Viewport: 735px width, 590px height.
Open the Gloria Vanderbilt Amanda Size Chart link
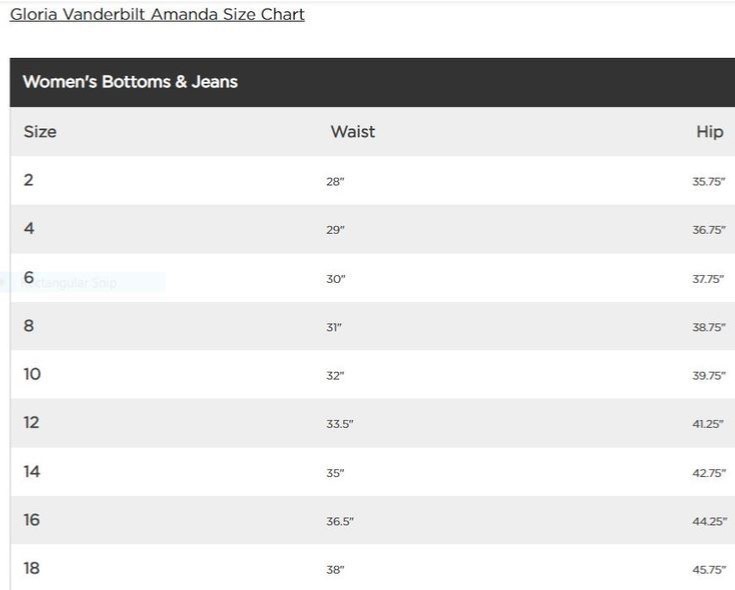[157, 15]
